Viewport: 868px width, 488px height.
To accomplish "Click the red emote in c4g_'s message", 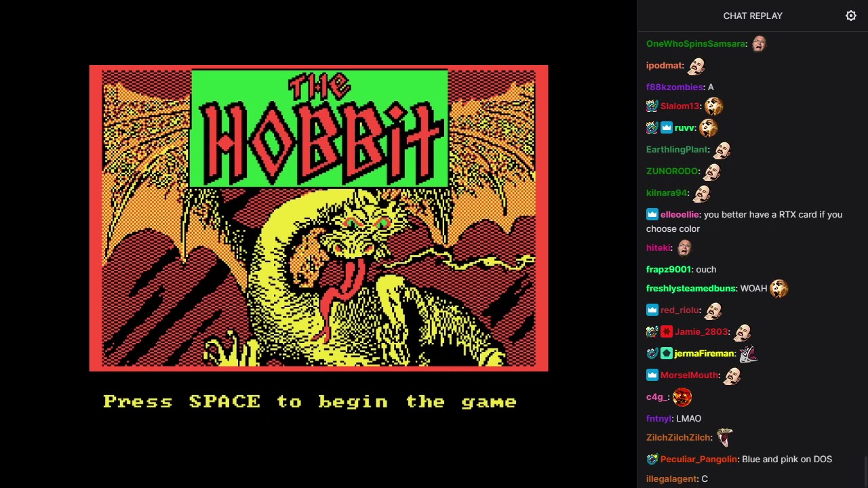I will (x=682, y=397).
